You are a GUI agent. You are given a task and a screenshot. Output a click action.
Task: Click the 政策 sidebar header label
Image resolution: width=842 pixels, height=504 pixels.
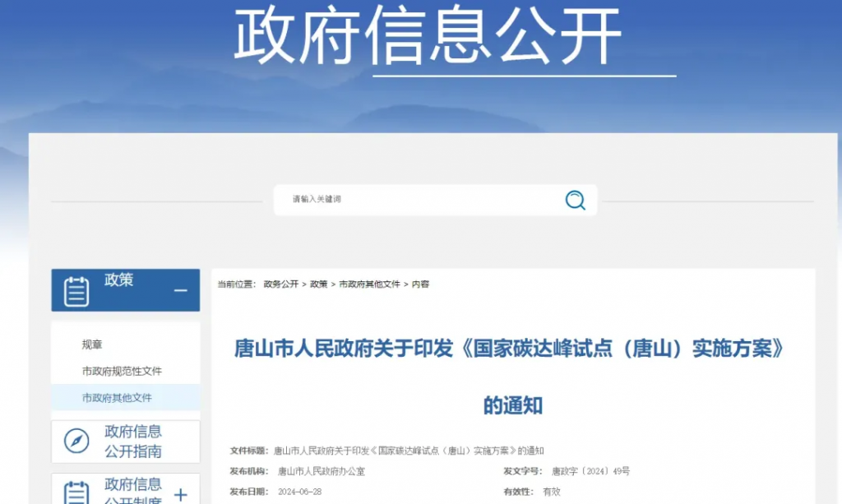[x=118, y=280]
